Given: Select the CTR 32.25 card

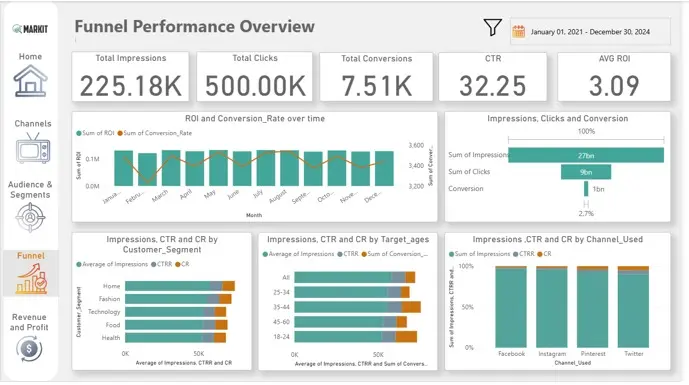Looking at the screenshot, I should (493, 76).
